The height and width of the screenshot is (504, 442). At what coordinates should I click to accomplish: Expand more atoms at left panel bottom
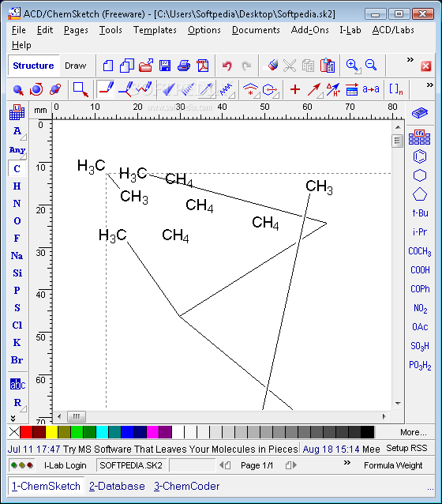13,418
